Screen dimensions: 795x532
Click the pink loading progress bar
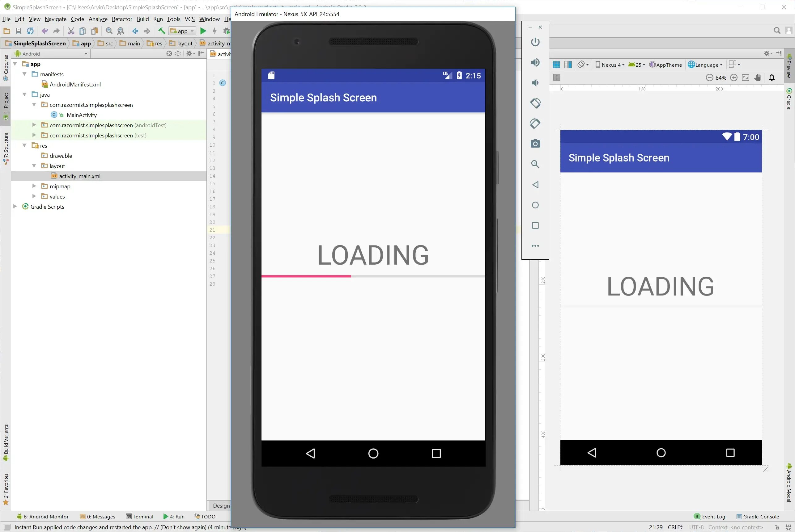(x=306, y=276)
